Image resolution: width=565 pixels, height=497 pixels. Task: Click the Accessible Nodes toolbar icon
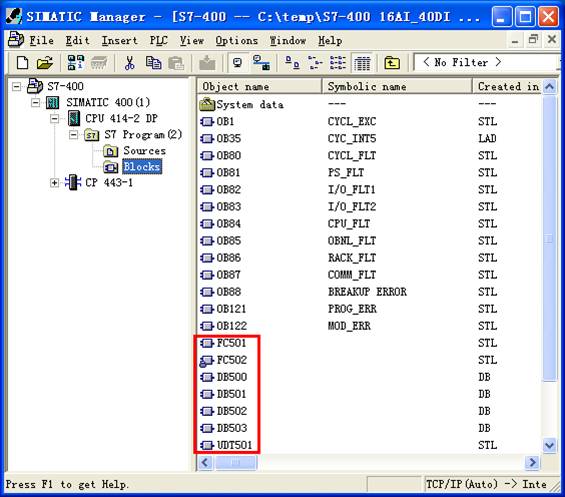tap(76, 63)
